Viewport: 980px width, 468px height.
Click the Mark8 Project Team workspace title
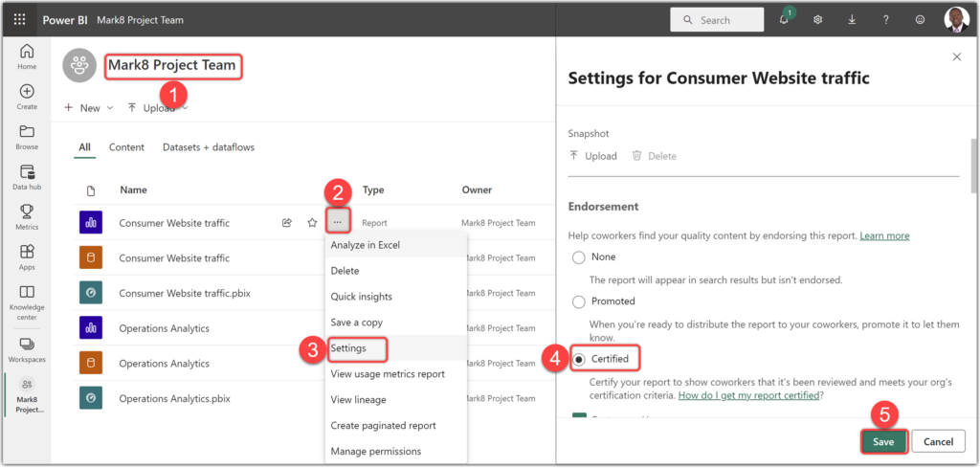tap(172, 65)
